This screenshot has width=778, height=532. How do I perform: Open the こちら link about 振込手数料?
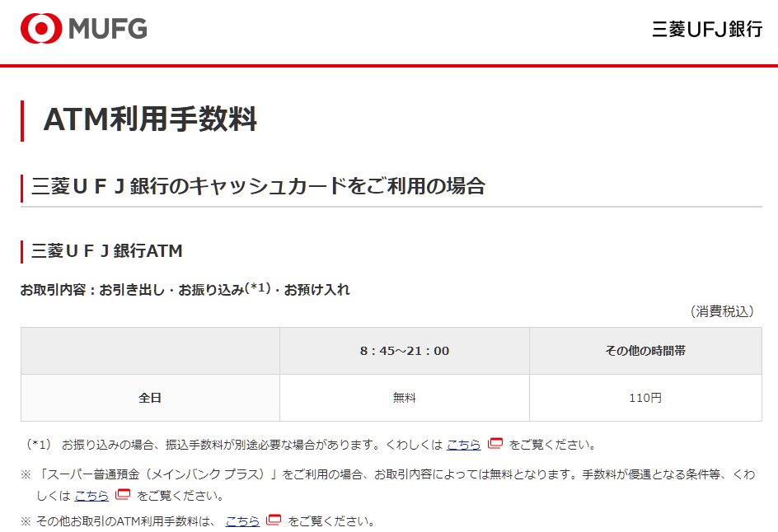pyautogui.click(x=463, y=445)
